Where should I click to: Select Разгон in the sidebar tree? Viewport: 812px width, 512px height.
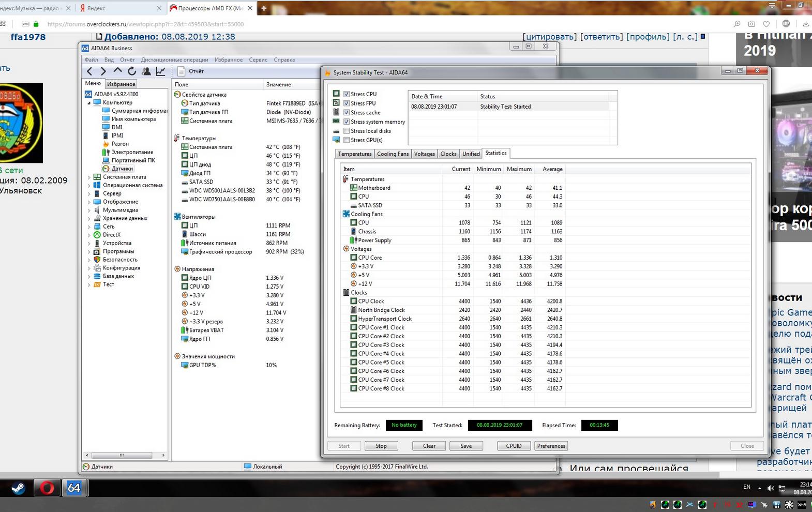[120, 144]
